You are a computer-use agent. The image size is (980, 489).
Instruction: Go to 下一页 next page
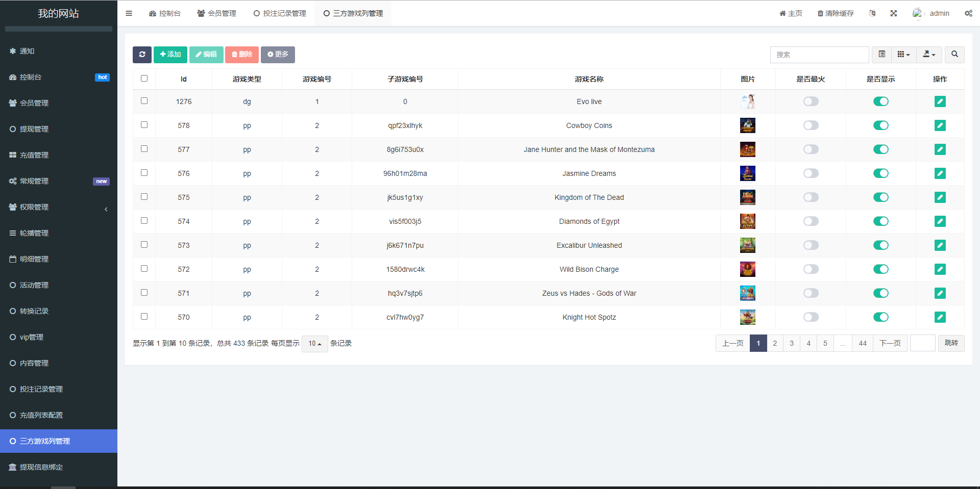pyautogui.click(x=890, y=343)
